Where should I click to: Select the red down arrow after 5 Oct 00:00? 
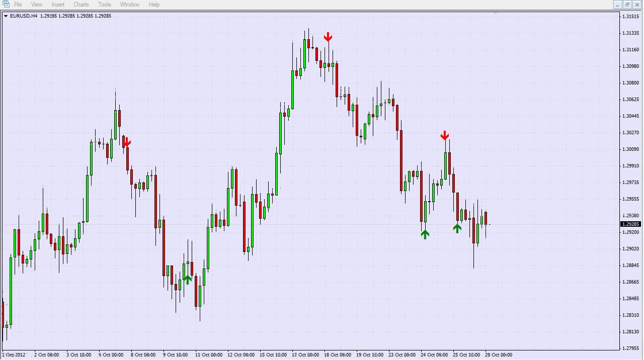(127, 142)
